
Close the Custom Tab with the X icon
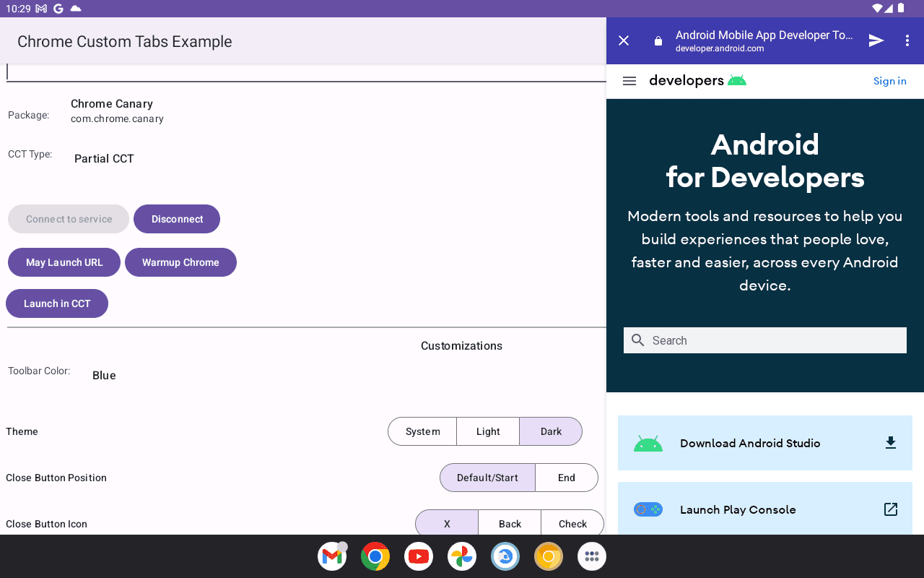coord(623,40)
